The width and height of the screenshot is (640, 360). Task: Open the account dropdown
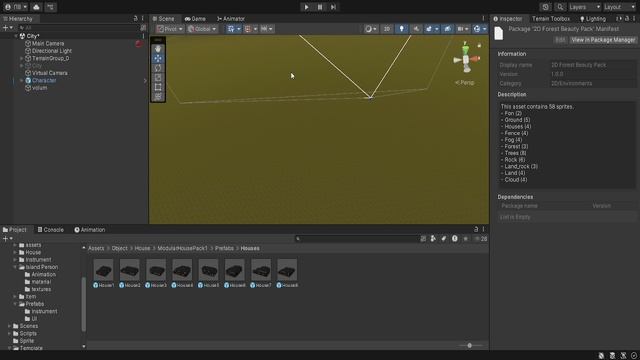[x=16, y=7]
